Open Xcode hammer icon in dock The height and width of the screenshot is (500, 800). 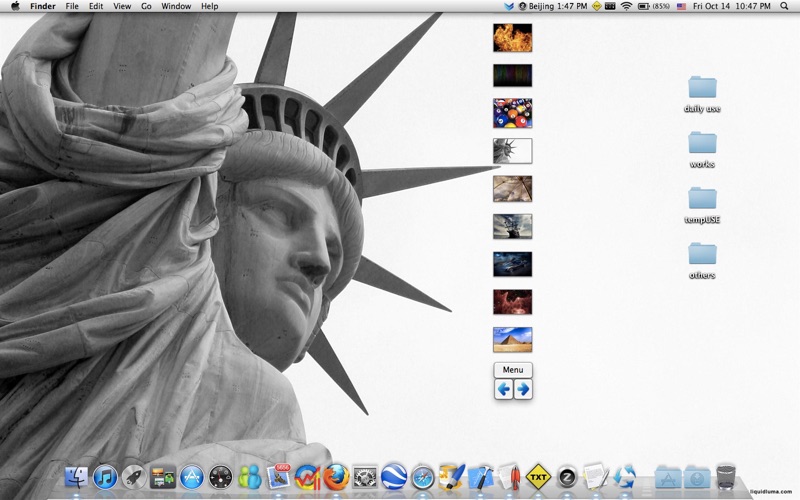(481, 478)
